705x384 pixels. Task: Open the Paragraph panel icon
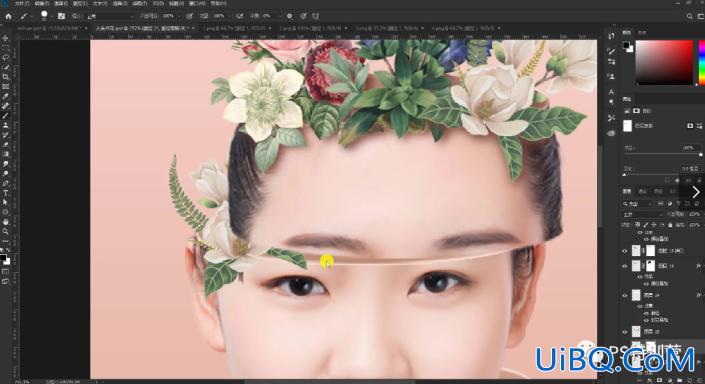coord(611,102)
